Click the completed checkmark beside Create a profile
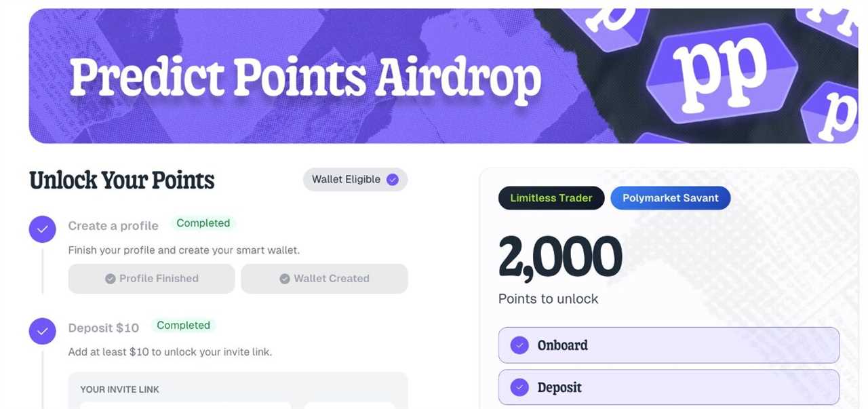868x409 pixels. (42, 229)
